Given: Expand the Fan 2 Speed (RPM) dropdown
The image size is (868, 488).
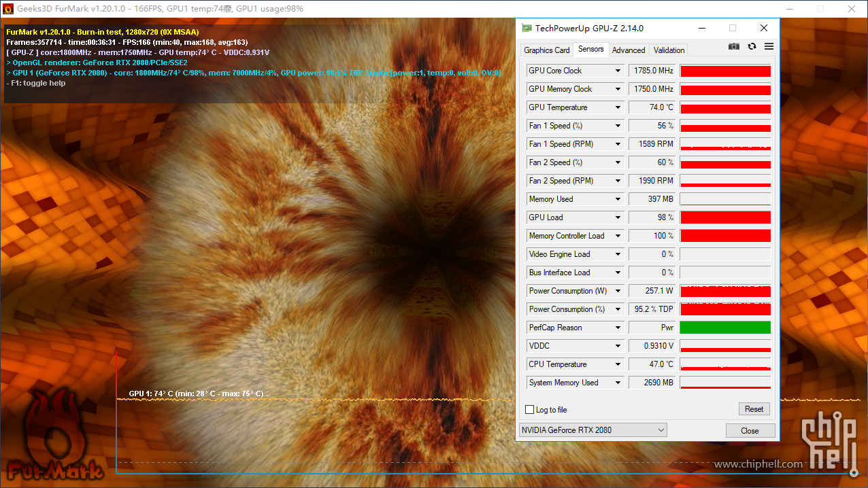Looking at the screenshot, I should coord(618,181).
